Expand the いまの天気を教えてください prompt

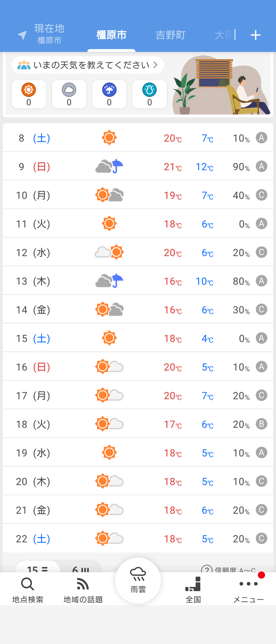tap(88, 65)
